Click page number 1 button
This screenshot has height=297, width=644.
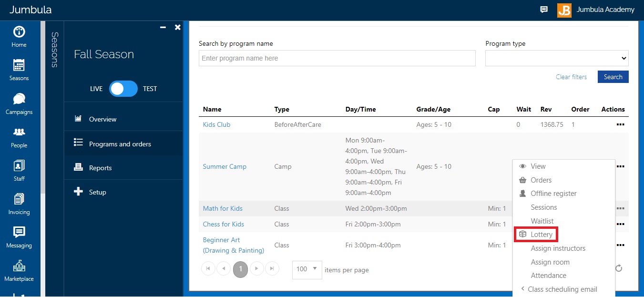[240, 269]
